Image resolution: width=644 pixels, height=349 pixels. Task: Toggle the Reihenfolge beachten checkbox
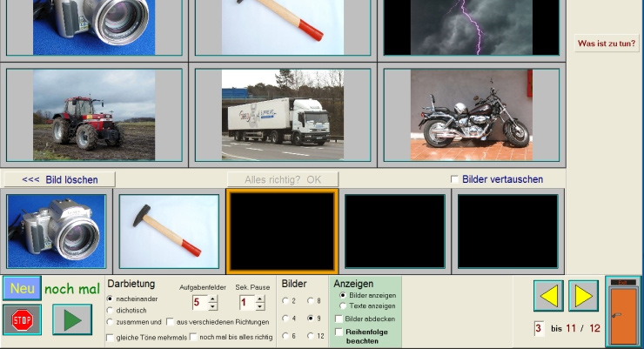(x=339, y=332)
